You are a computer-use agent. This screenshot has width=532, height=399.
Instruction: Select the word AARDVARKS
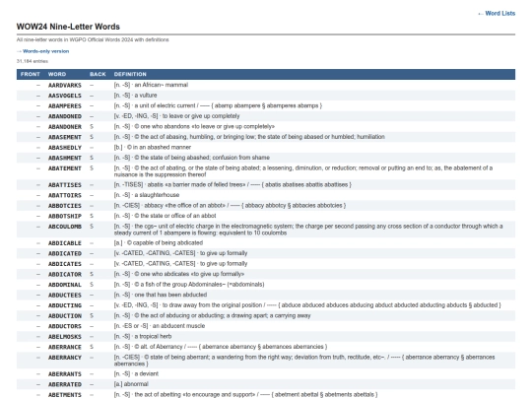click(x=65, y=85)
